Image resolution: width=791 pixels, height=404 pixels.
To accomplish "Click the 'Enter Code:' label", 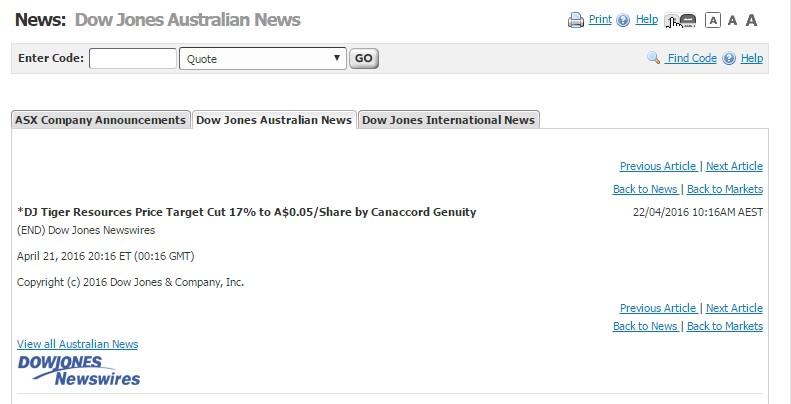I will (51, 58).
